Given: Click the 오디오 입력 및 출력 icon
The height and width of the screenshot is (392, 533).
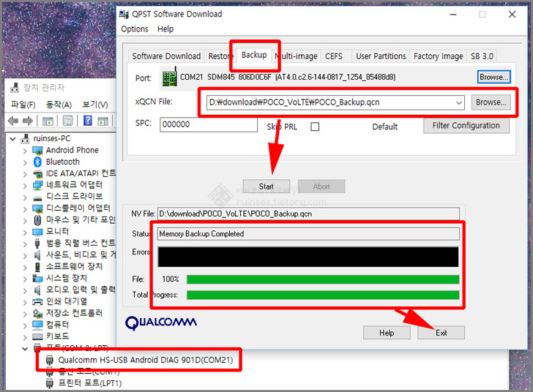Looking at the screenshot, I should 37,290.
